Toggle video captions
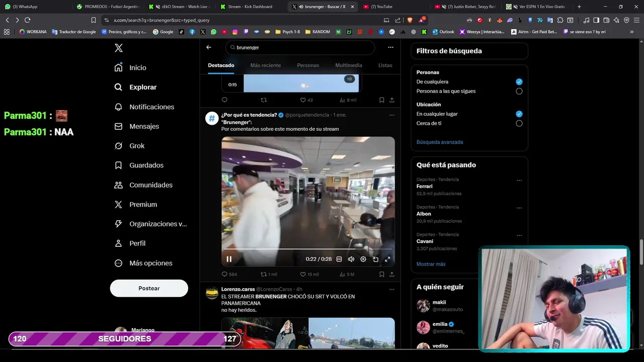The width and height of the screenshot is (644, 362). 339,259
